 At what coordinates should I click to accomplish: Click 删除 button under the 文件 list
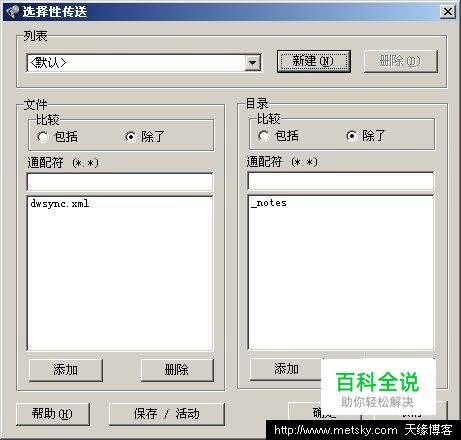point(177,370)
